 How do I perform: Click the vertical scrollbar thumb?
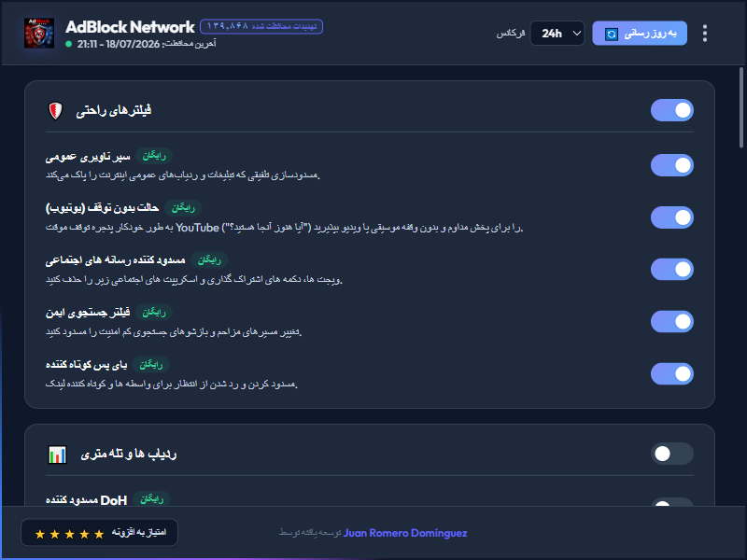tap(740, 107)
